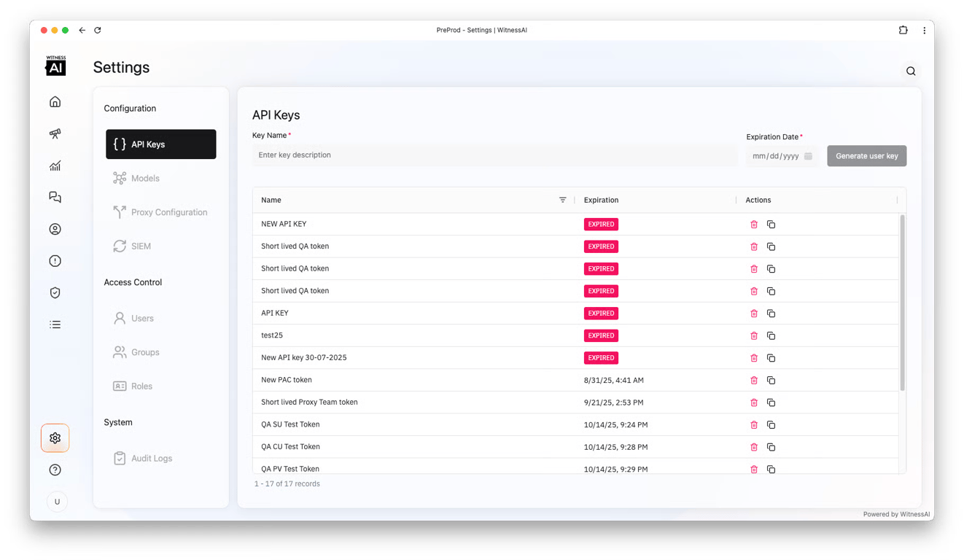This screenshot has height=560, width=964.
Task: Copy the Short lived Proxy Team token
Action: tap(771, 402)
